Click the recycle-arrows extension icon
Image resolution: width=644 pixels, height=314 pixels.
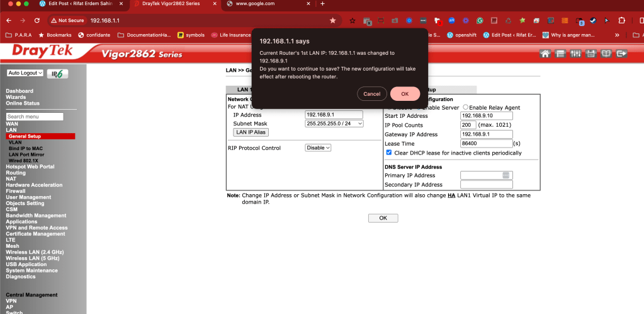pos(508,21)
